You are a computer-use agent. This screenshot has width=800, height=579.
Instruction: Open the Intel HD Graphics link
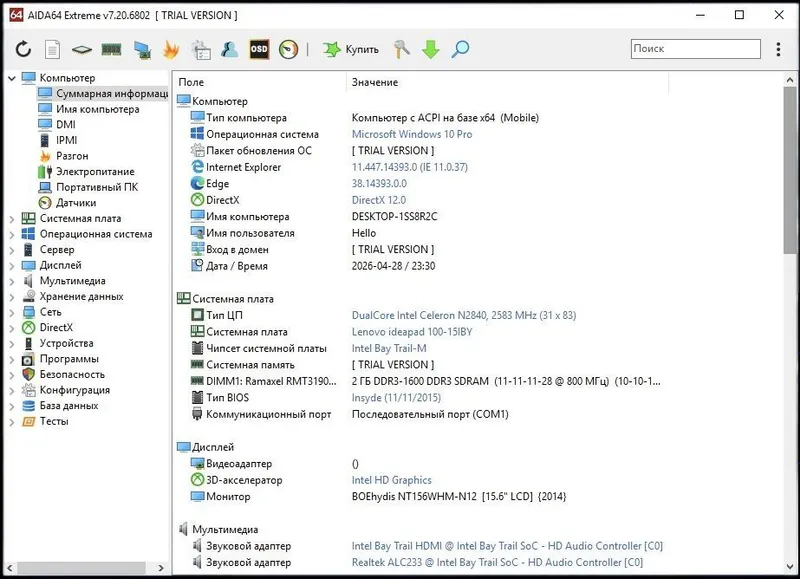tap(391, 480)
